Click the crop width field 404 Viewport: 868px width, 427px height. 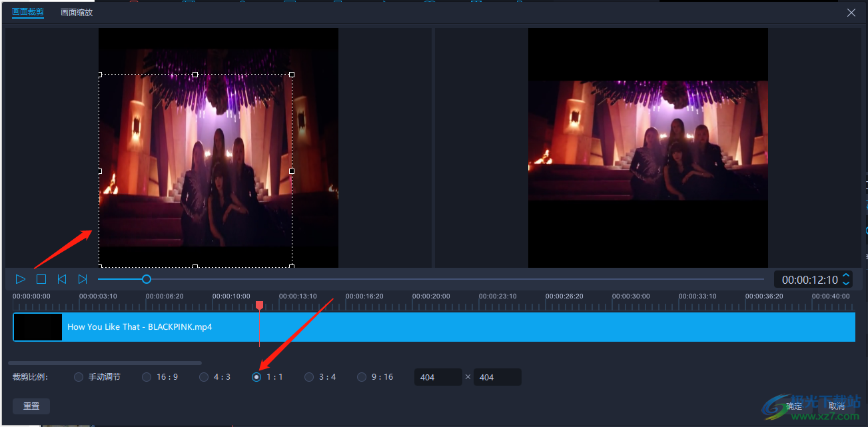pyautogui.click(x=438, y=377)
